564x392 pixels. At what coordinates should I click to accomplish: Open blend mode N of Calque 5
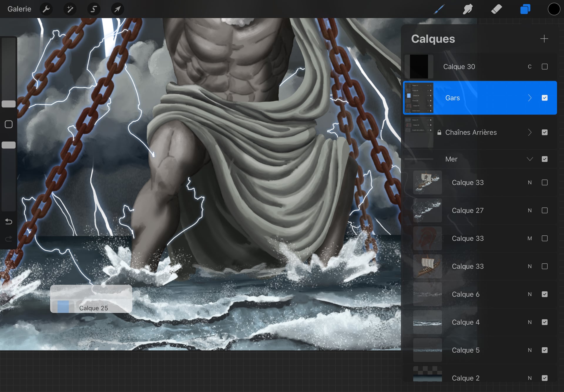530,350
